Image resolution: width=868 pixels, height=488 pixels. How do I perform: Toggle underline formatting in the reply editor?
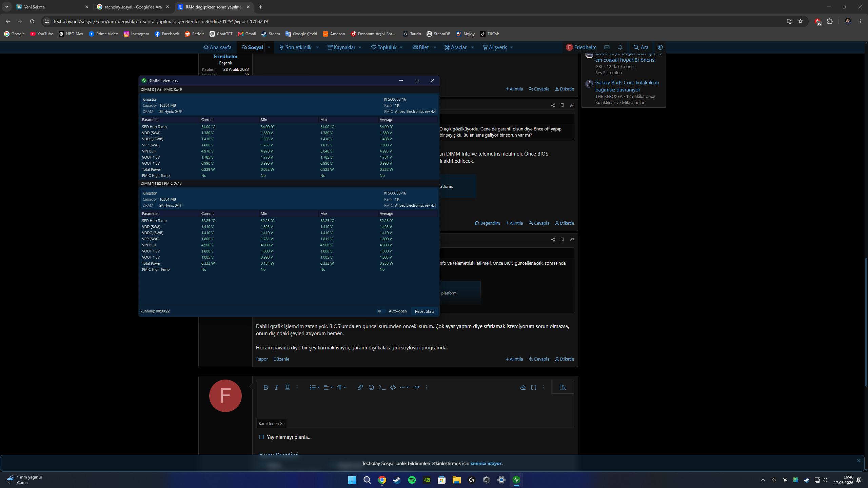click(x=288, y=387)
